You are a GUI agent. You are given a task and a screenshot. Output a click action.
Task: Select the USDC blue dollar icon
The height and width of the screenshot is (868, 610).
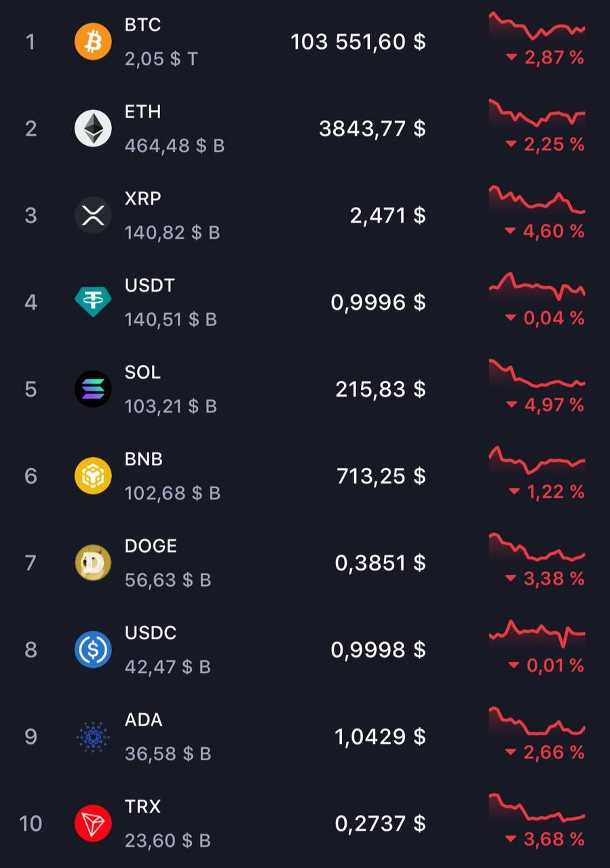93,650
